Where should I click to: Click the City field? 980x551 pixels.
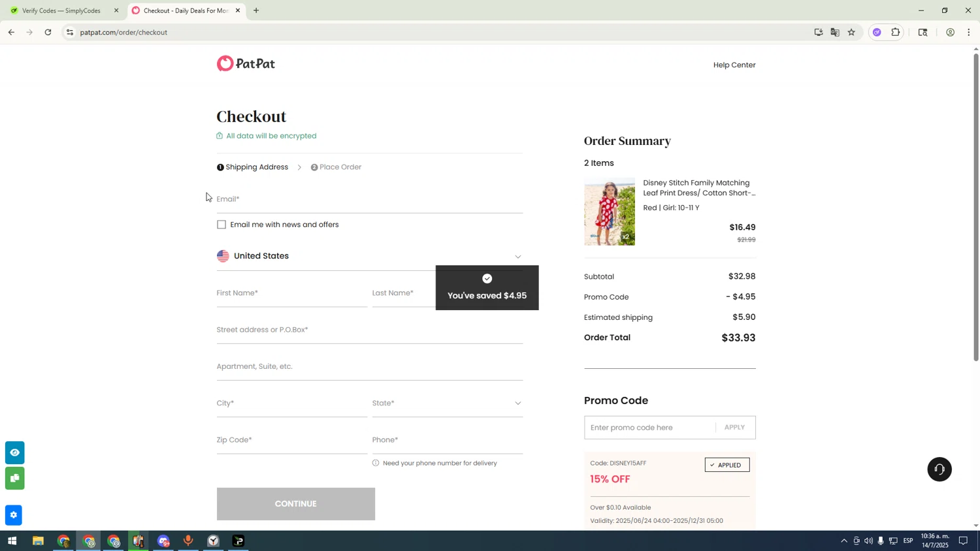tap(292, 403)
